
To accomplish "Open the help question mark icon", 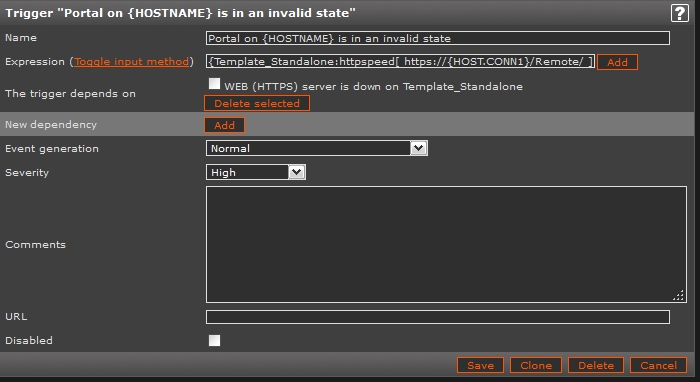I will point(679,13).
